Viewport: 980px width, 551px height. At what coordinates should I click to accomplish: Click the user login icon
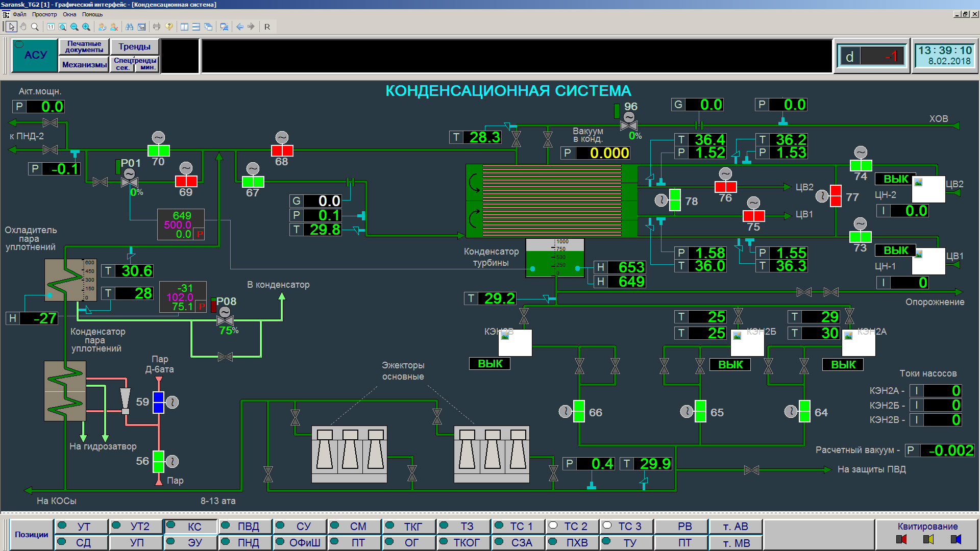pos(102,27)
